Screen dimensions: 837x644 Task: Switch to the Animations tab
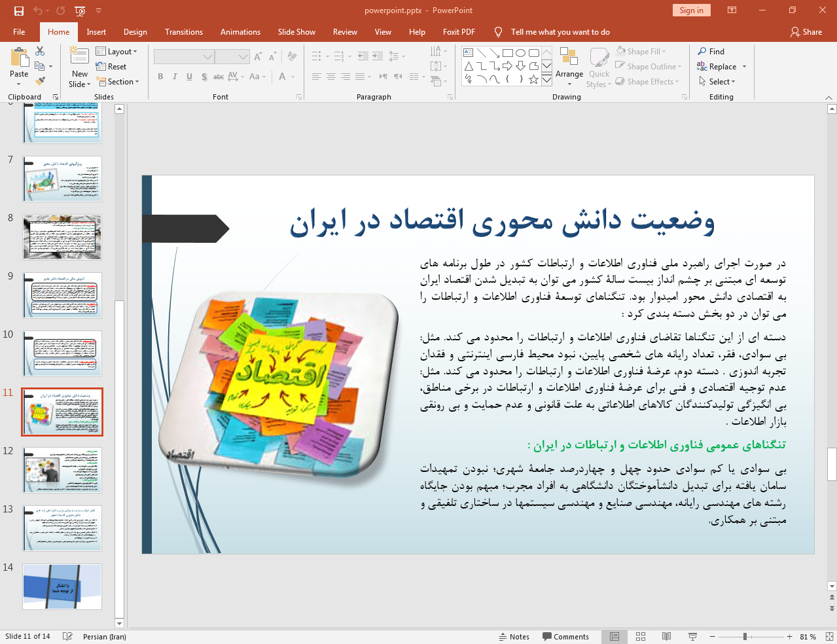pyautogui.click(x=240, y=31)
